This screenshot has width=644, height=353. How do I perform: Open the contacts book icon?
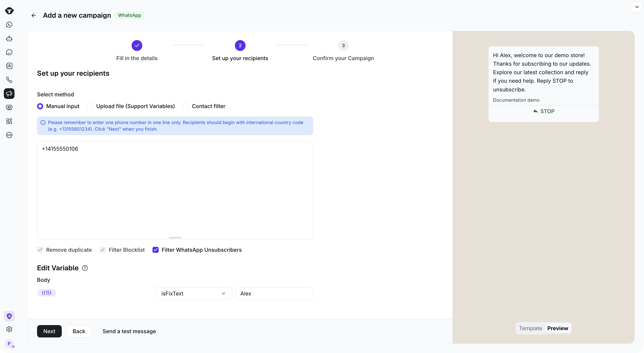coord(9,66)
